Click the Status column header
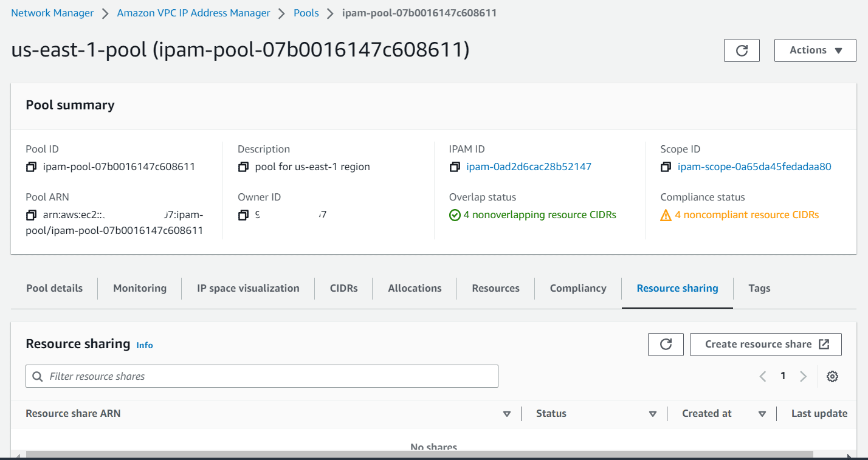This screenshot has height=460, width=868. pyautogui.click(x=551, y=414)
